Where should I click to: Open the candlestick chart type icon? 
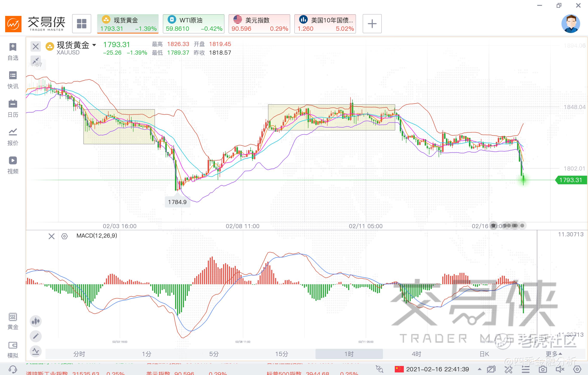click(36, 321)
